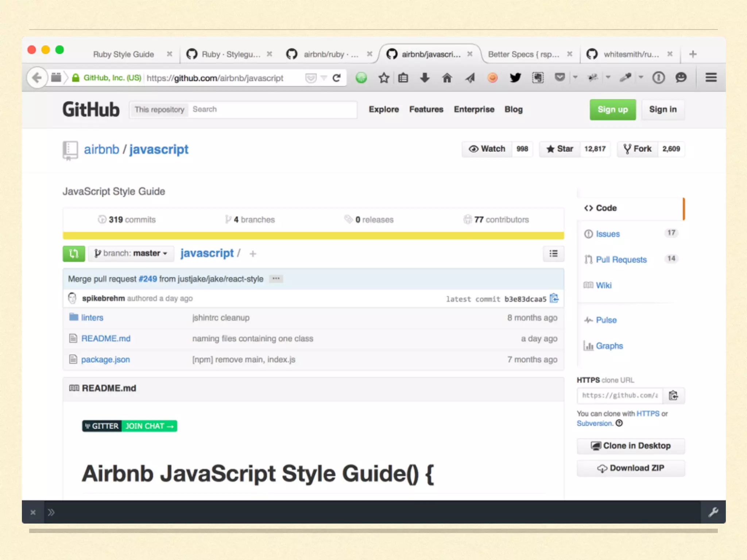The width and height of the screenshot is (747, 560).
Task: Open downloads via the down-arrow icon
Action: (425, 78)
